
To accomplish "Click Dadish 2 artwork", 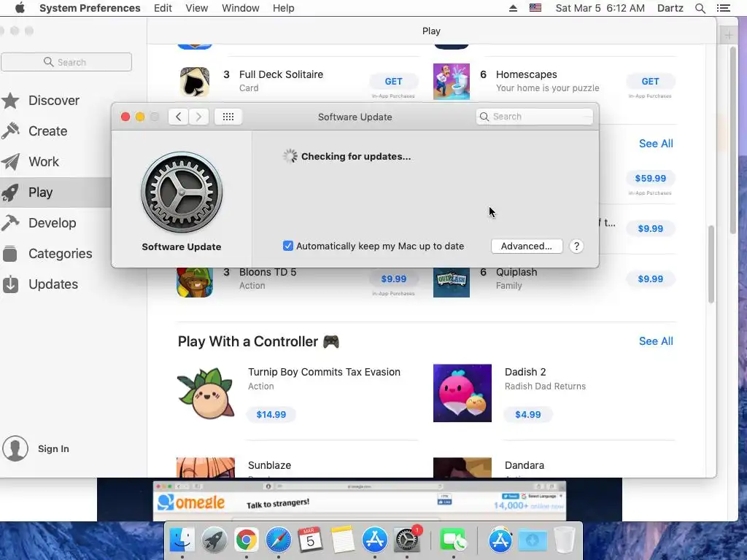I will point(462,393).
